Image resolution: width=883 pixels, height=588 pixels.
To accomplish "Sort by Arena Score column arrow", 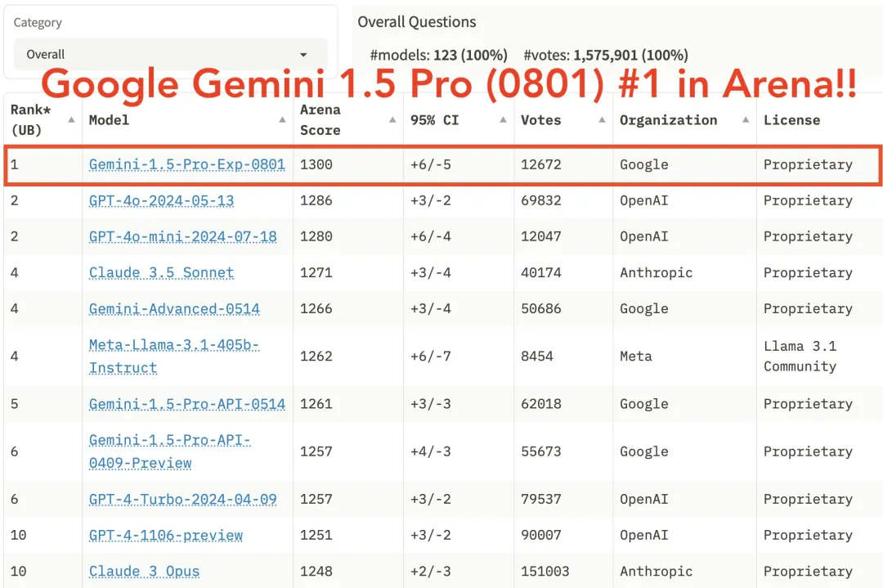I will click(392, 119).
